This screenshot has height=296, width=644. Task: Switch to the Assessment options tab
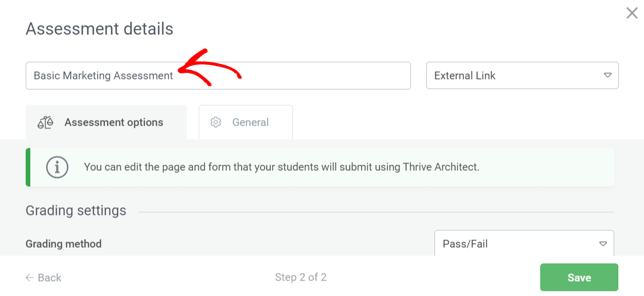click(106, 123)
